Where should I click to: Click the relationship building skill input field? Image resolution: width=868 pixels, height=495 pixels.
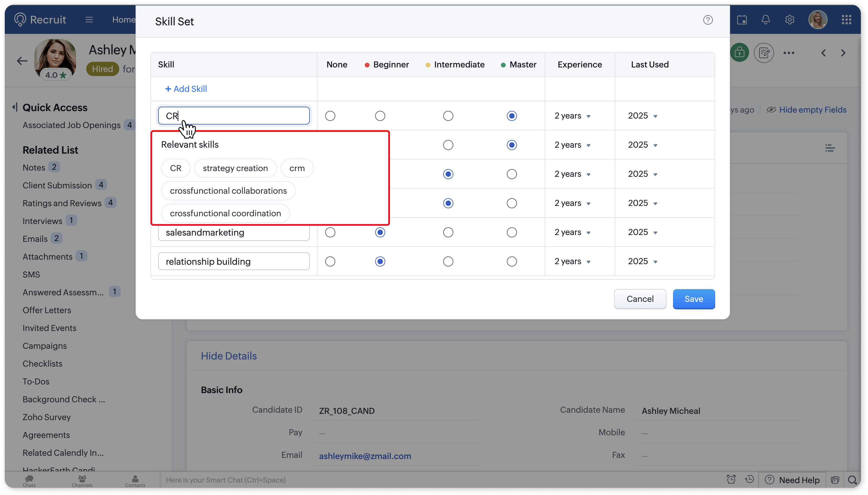coord(234,261)
